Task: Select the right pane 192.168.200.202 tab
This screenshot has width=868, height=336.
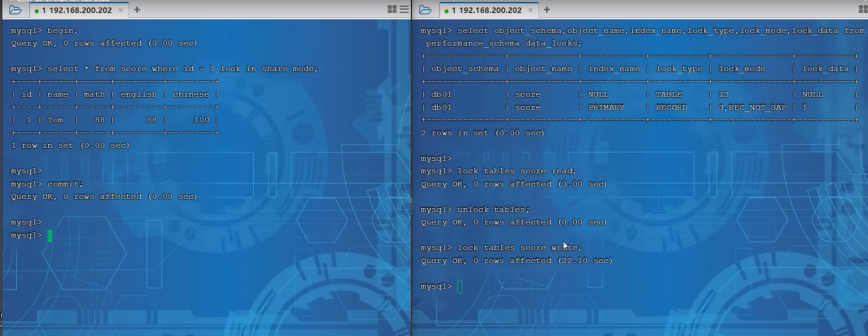Action: tap(489, 10)
